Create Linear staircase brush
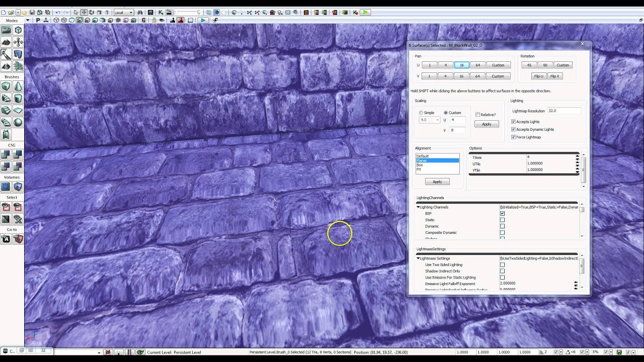Screen dimensions: 644x362 click(x=6, y=111)
